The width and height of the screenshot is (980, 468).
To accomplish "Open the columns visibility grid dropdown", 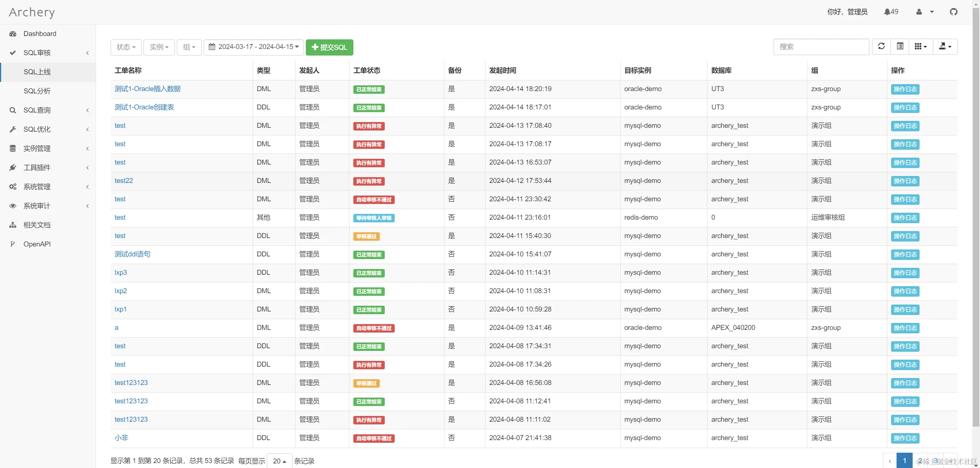I will point(921,46).
